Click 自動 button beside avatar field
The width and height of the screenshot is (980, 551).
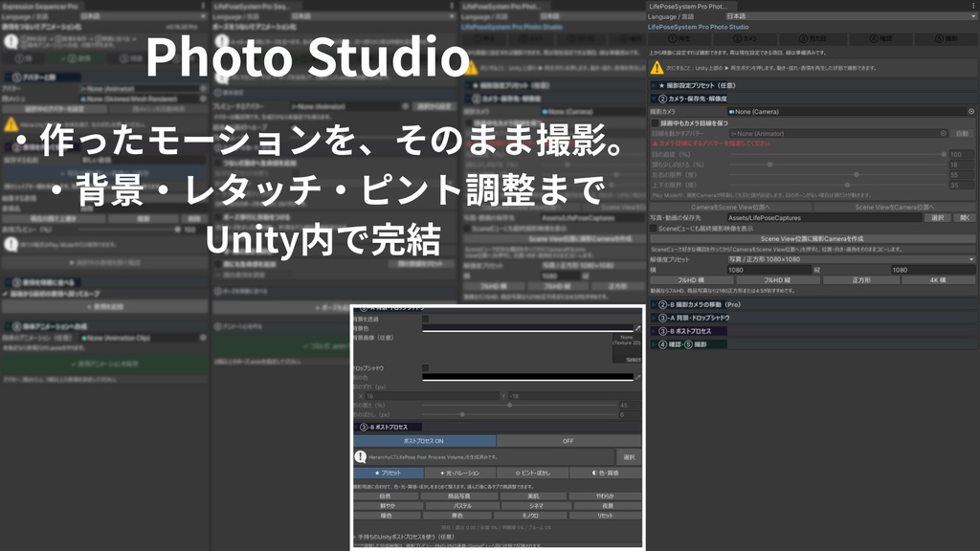pos(963,133)
